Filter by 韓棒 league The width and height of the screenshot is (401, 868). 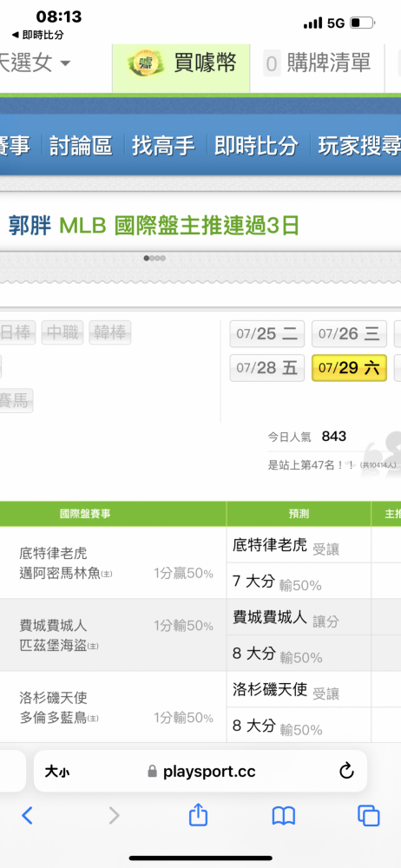tap(110, 332)
